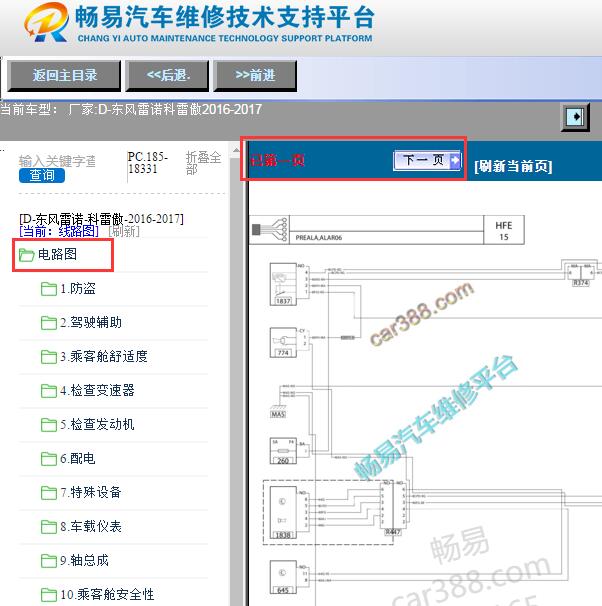Click component 1838 in the wiring diagram
602x606 pixels.
283,513
